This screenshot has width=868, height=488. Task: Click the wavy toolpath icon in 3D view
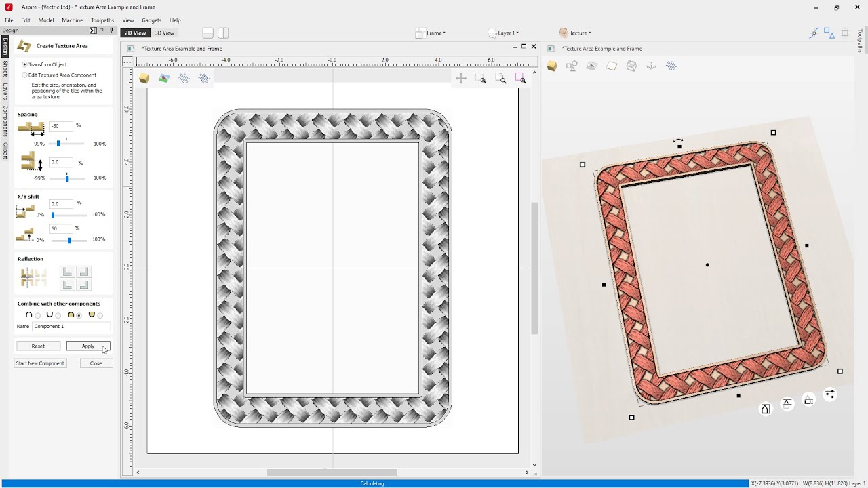[x=671, y=66]
